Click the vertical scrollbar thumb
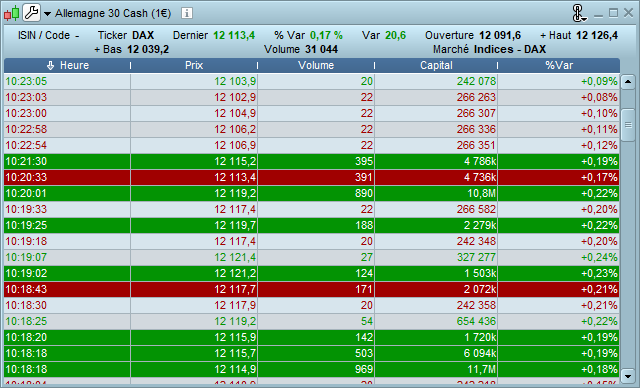 coord(628,125)
